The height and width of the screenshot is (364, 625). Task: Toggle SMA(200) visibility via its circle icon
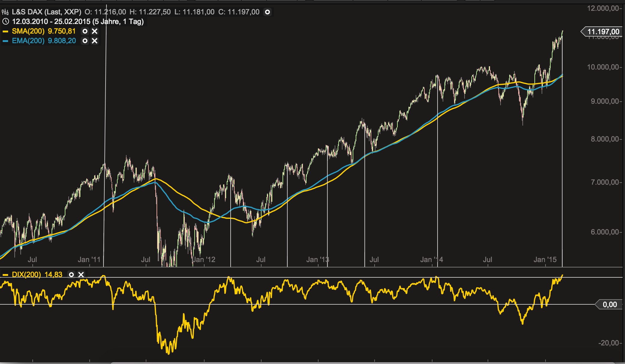pyautogui.click(x=85, y=31)
